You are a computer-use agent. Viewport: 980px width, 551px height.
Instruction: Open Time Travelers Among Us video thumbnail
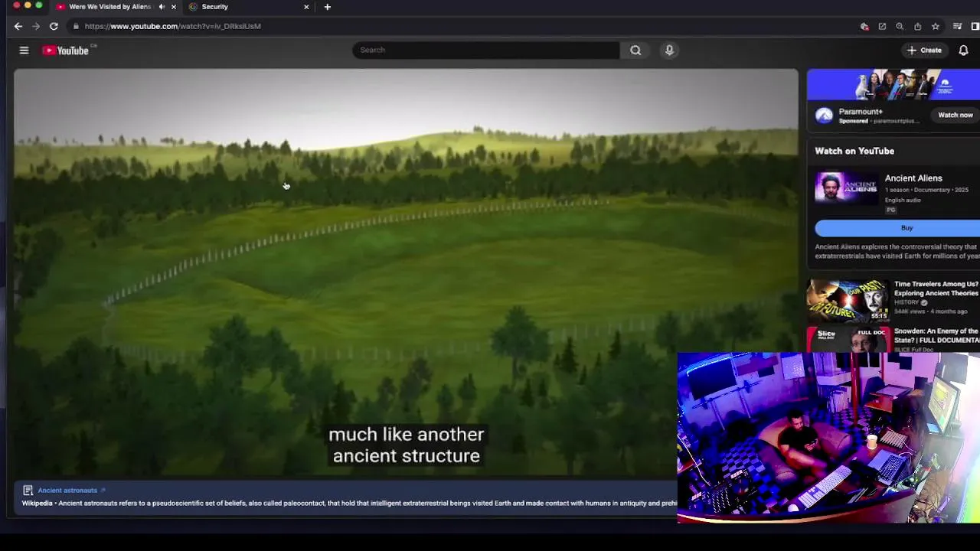point(848,300)
